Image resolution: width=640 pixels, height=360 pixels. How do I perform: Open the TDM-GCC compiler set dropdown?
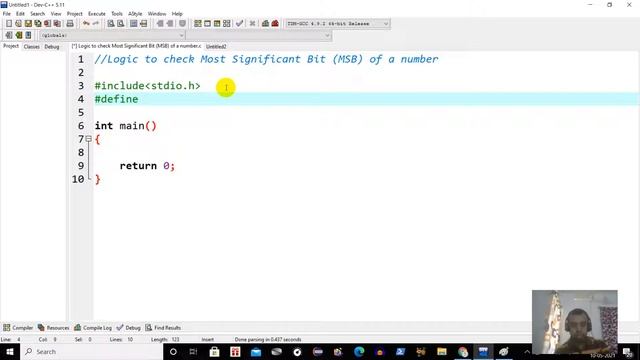point(338,24)
